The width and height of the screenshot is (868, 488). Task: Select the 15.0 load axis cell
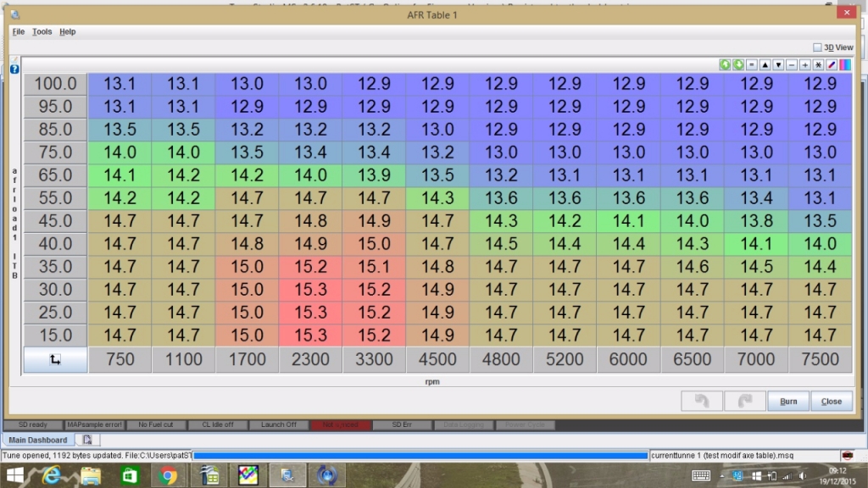pos(55,335)
